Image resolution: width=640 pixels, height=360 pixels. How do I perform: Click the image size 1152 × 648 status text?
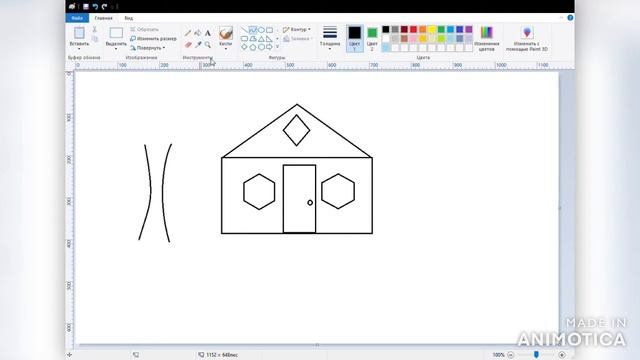[222, 355]
